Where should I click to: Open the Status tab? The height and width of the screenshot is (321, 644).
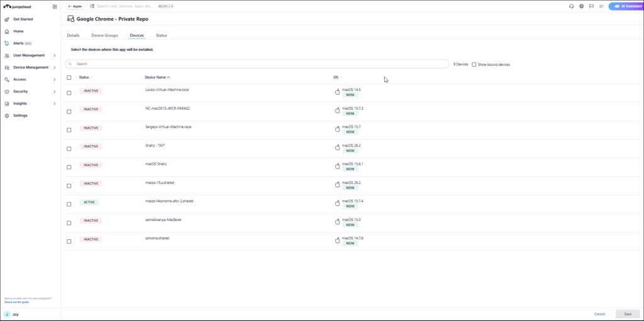click(x=162, y=35)
